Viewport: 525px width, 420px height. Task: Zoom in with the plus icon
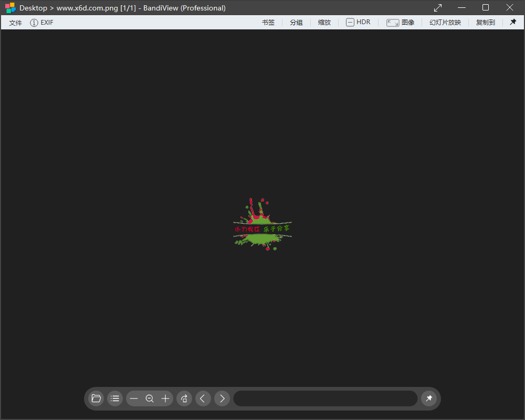(165, 398)
